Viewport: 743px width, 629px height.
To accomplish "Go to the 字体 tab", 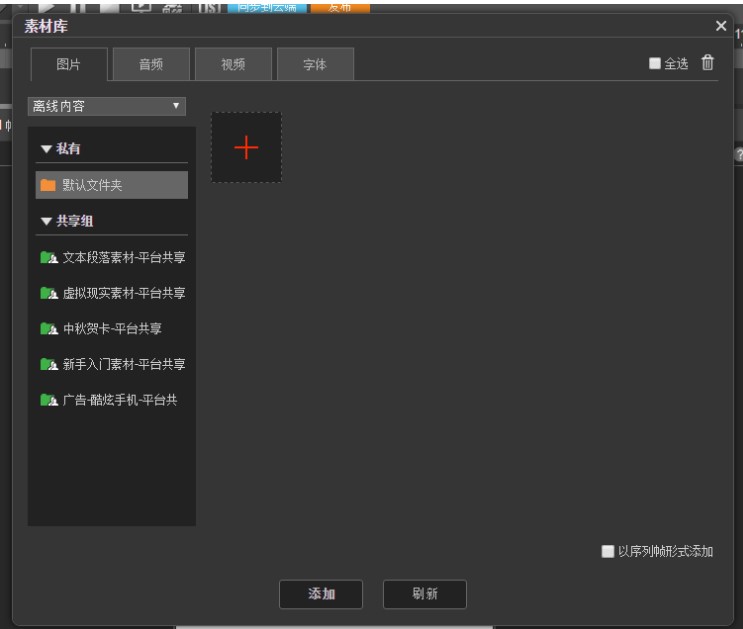I will pyautogui.click(x=315, y=64).
